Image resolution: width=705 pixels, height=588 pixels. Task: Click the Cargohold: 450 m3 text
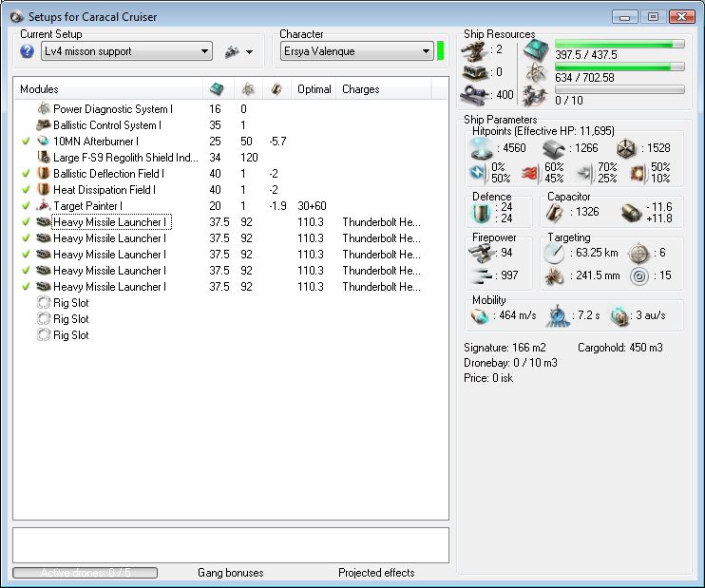pyautogui.click(x=620, y=348)
